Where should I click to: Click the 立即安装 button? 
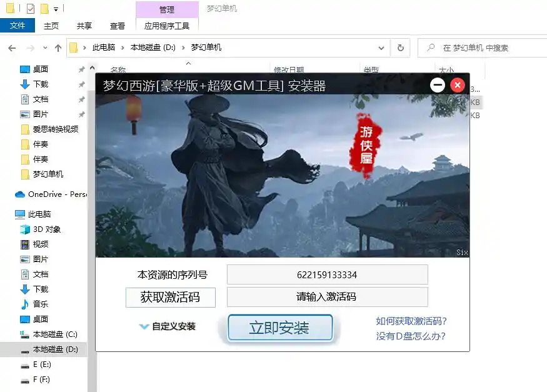point(279,328)
